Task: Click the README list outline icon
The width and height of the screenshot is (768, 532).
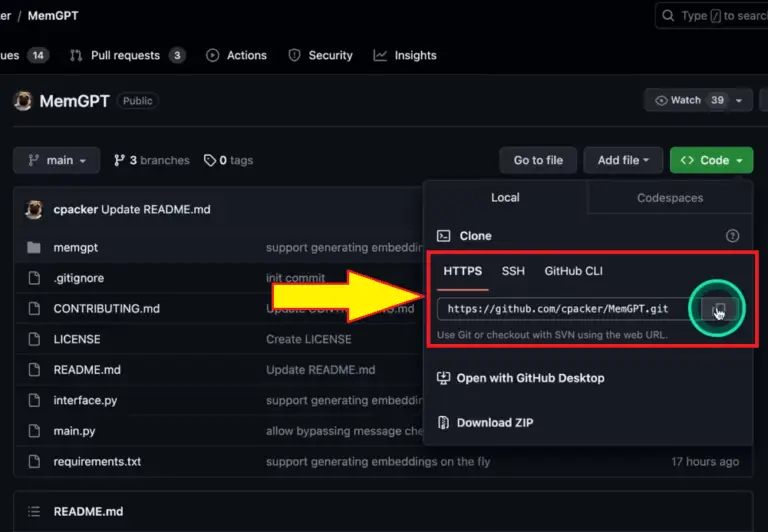Action: pos(34,511)
